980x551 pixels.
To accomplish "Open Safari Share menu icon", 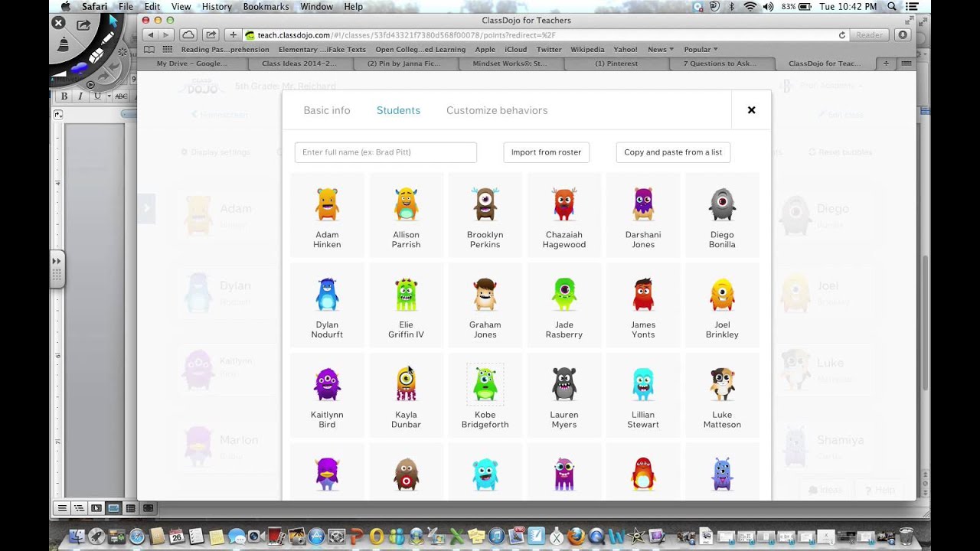I will tap(211, 35).
